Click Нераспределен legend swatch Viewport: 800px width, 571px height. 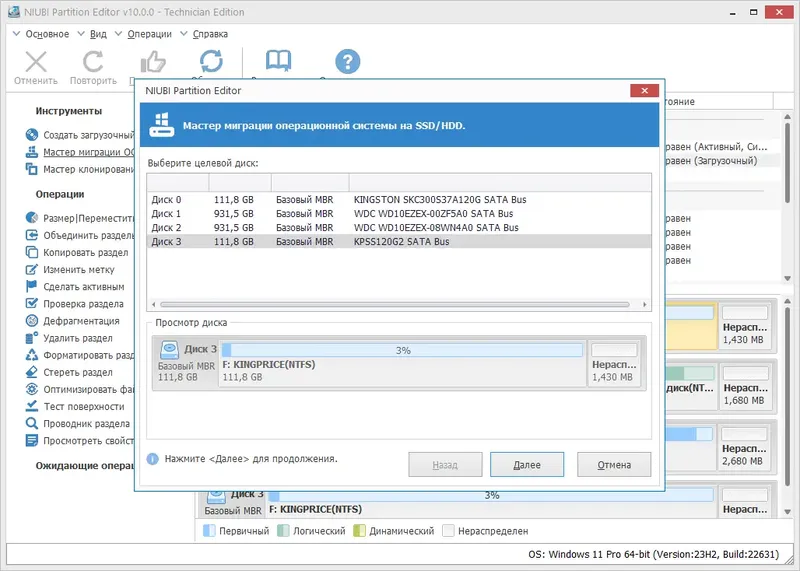448,531
